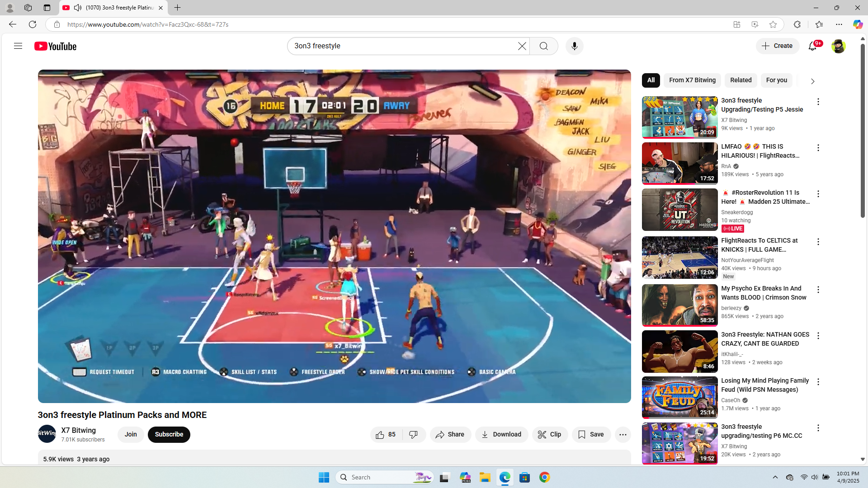Viewport: 868px width, 488px height.
Task: Open the notifications bell
Action: [813, 46]
